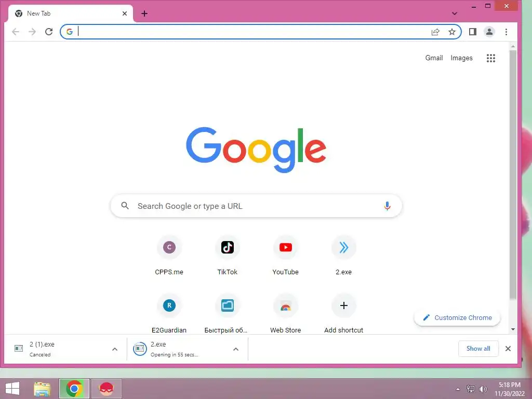Open the E2Guardian shortcut
This screenshot has width=532, height=399.
[x=169, y=313]
